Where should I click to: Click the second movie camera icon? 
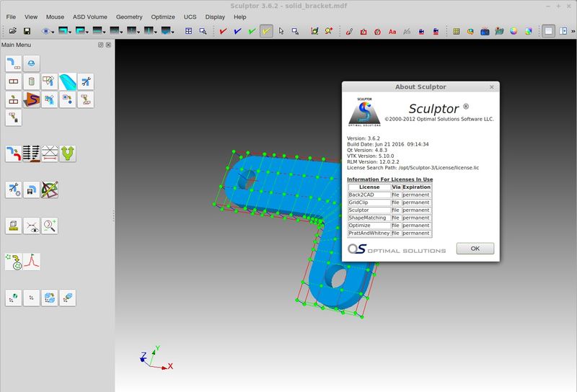pyautogui.click(x=436, y=32)
